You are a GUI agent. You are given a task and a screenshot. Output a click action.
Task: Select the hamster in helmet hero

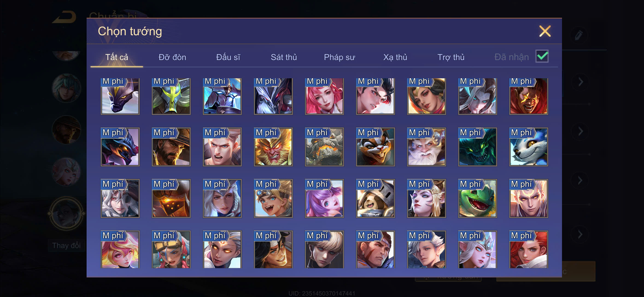[x=375, y=198]
